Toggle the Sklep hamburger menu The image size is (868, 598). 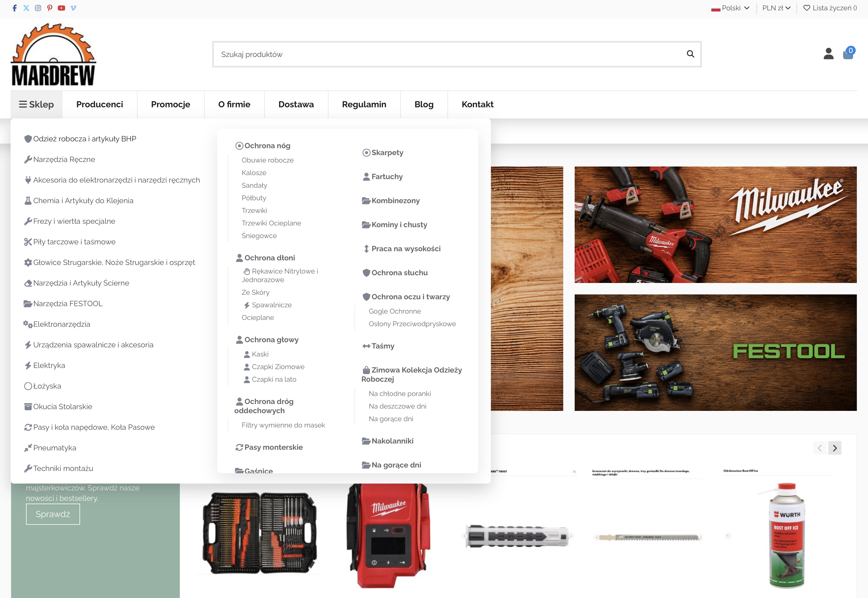coord(36,104)
